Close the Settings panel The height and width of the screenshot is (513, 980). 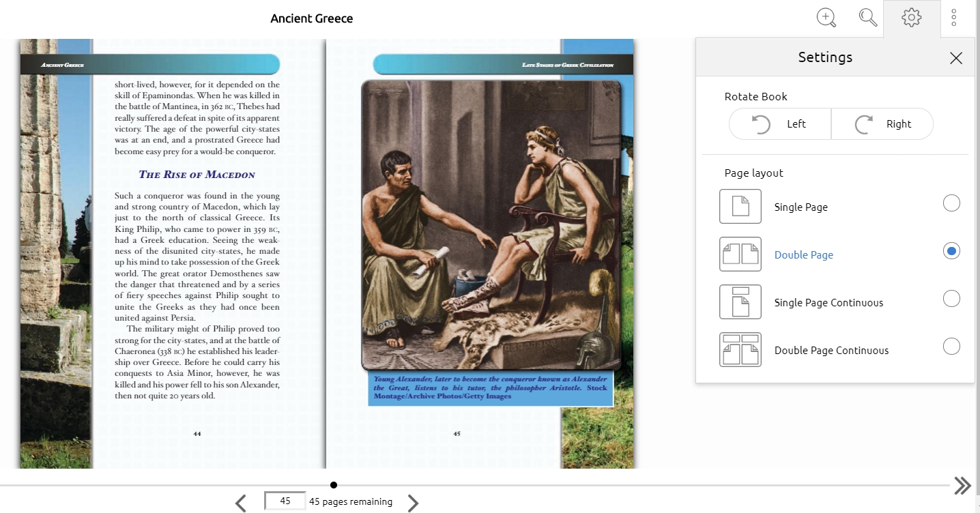956,58
